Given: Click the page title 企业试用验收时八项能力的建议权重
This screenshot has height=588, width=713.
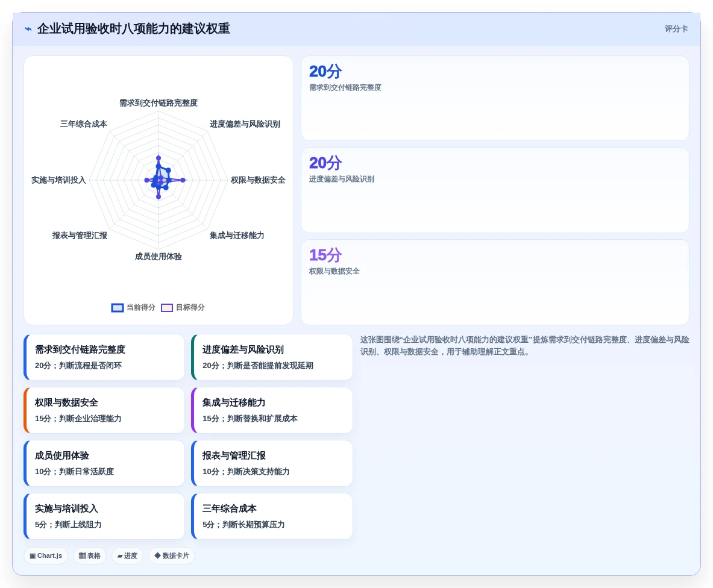Looking at the screenshot, I should [x=134, y=29].
